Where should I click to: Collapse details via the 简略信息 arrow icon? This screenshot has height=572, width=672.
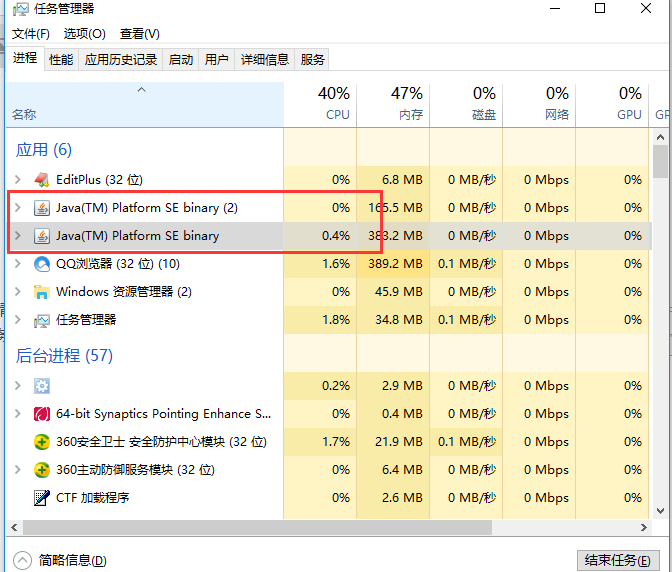pos(22,560)
